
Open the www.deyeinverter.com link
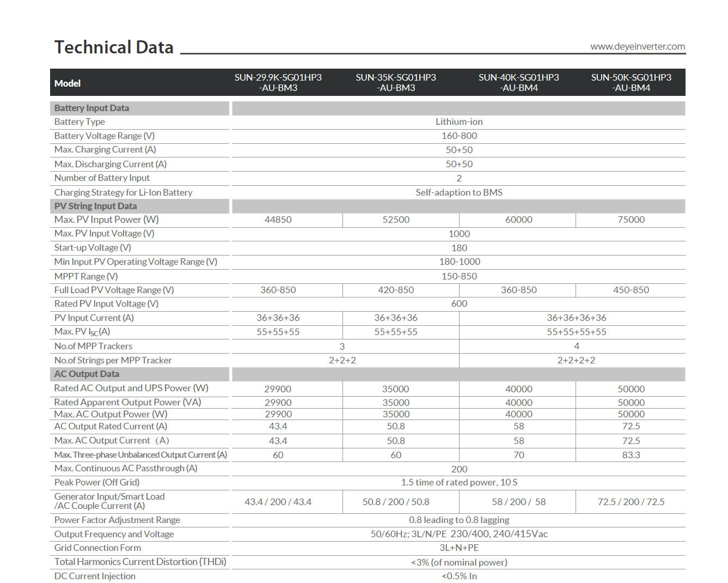(x=638, y=46)
